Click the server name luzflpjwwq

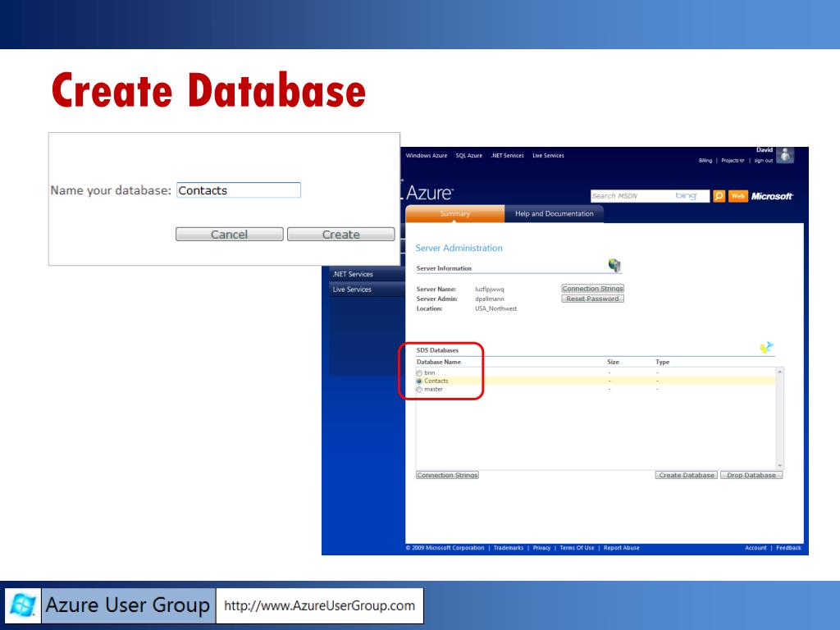(x=489, y=290)
